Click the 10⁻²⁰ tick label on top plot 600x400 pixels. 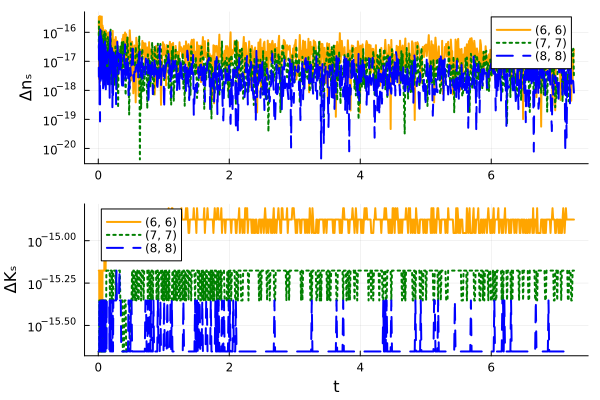[60, 148]
